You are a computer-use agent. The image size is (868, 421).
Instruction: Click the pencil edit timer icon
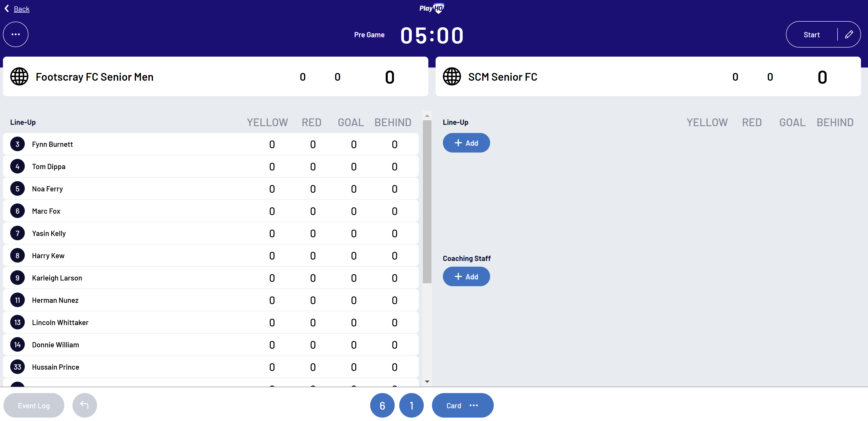click(849, 34)
